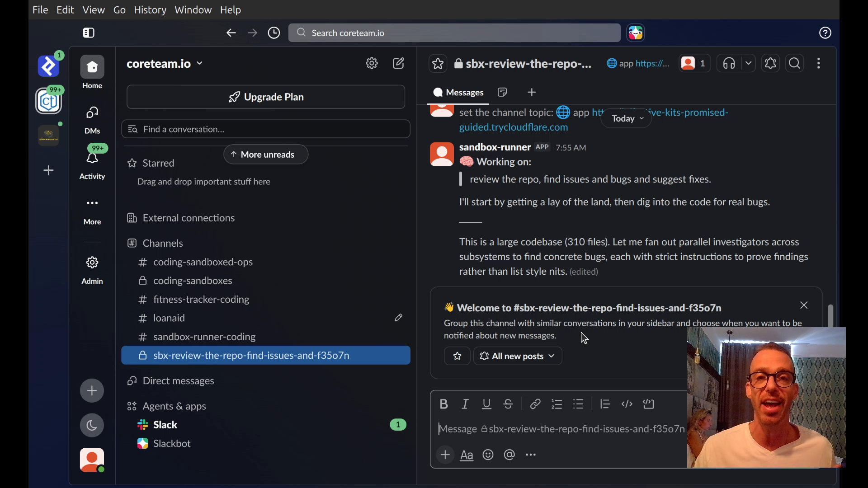Open the Go menu
868x488 pixels.
[x=120, y=10]
